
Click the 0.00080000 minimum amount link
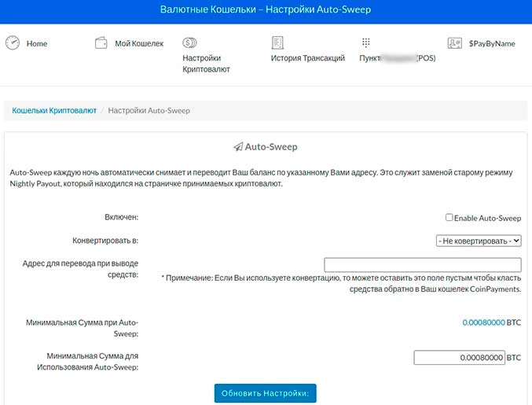(x=483, y=323)
